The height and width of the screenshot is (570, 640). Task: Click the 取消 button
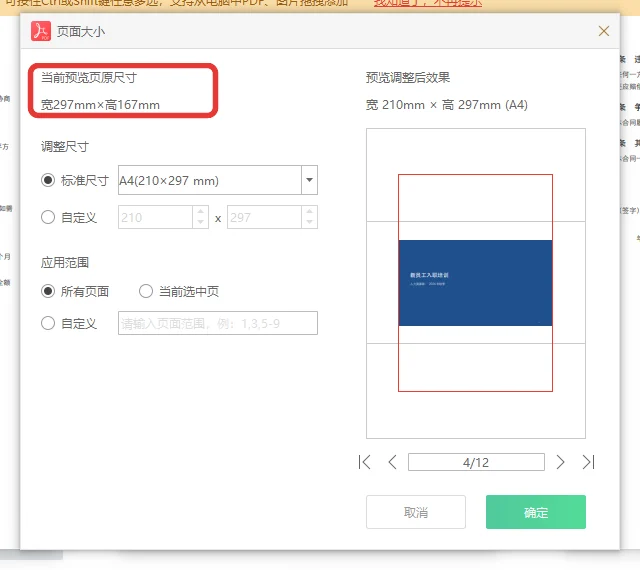[416, 512]
